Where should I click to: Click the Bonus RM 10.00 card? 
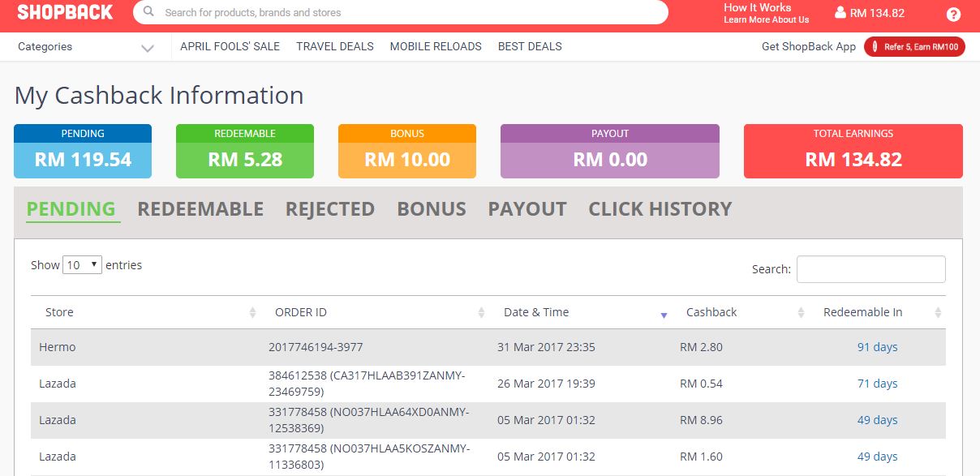pyautogui.click(x=407, y=151)
